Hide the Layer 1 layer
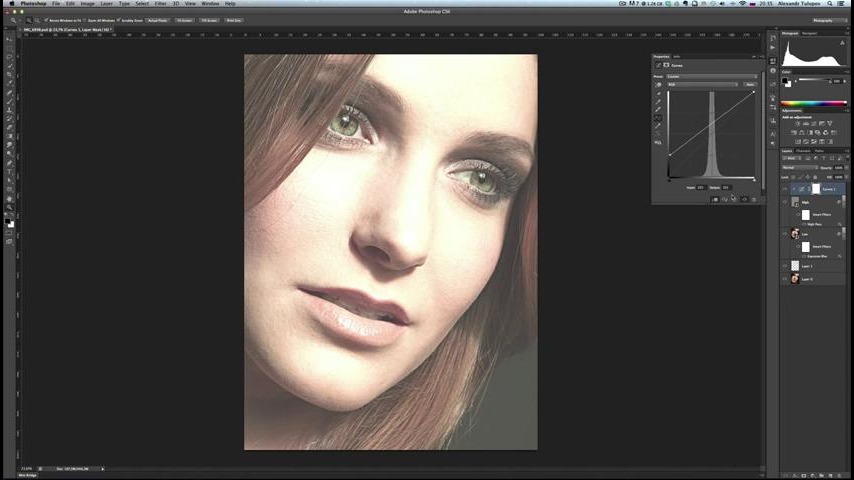This screenshot has width=854, height=480. tap(785, 266)
